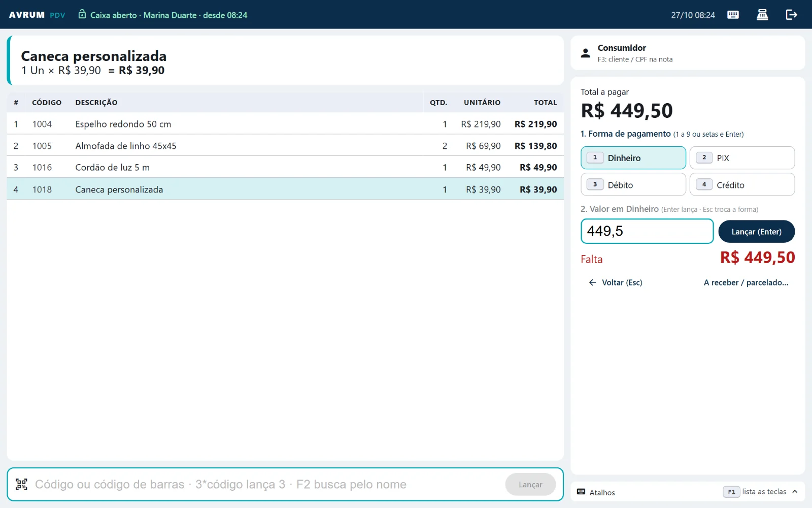812x508 pixels.
Task: Select Dinheiro payment method
Action: (633, 158)
